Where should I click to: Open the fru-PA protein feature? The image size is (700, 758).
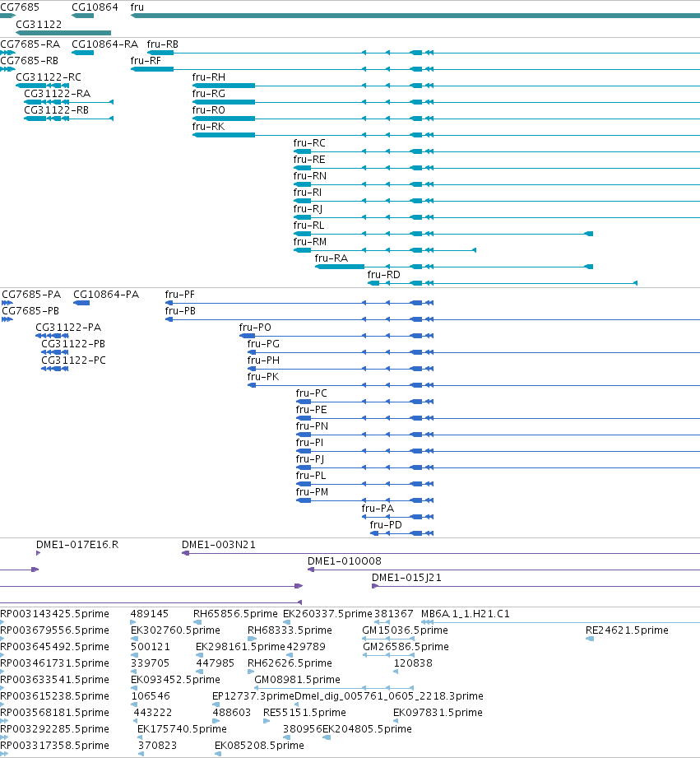point(378,508)
